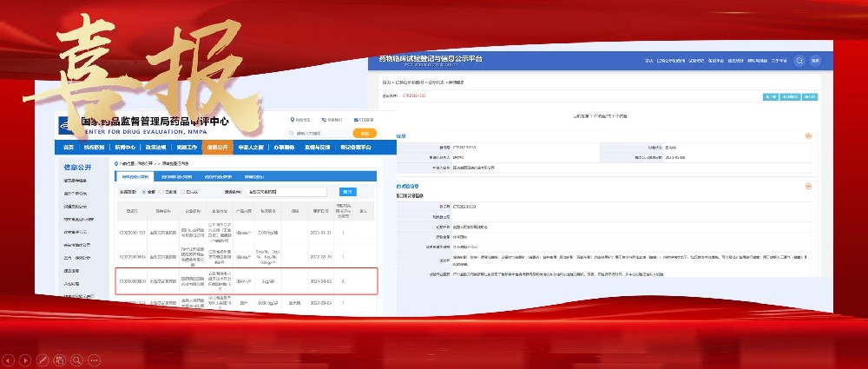Select the checked 全部 radio button

click(x=144, y=192)
